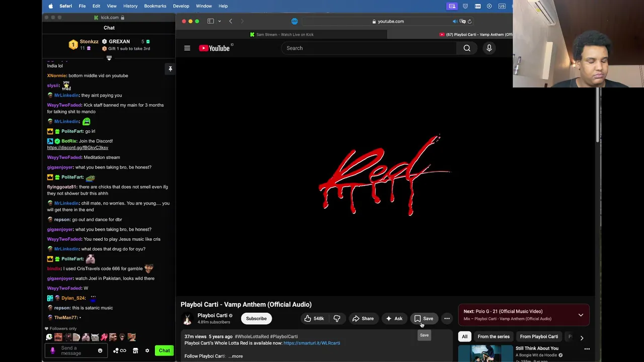
Task: Open more actions three-dot menu under video
Action: 447,319
